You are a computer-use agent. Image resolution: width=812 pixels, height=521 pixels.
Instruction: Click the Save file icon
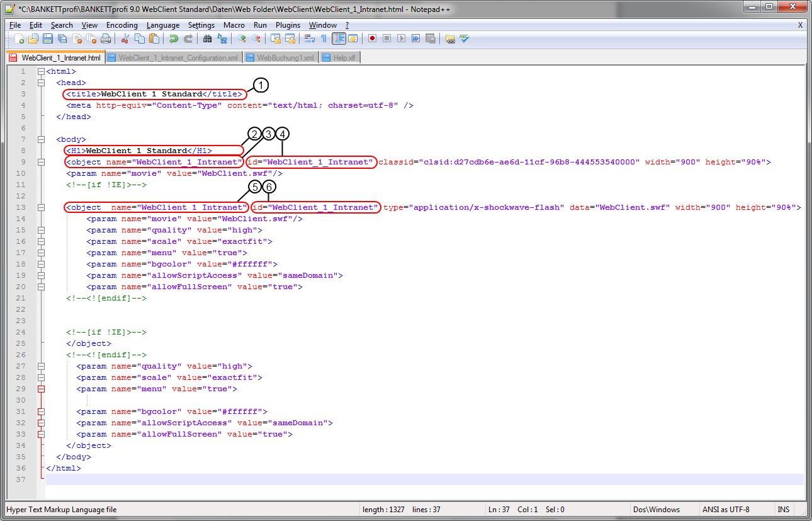pyautogui.click(x=47, y=39)
